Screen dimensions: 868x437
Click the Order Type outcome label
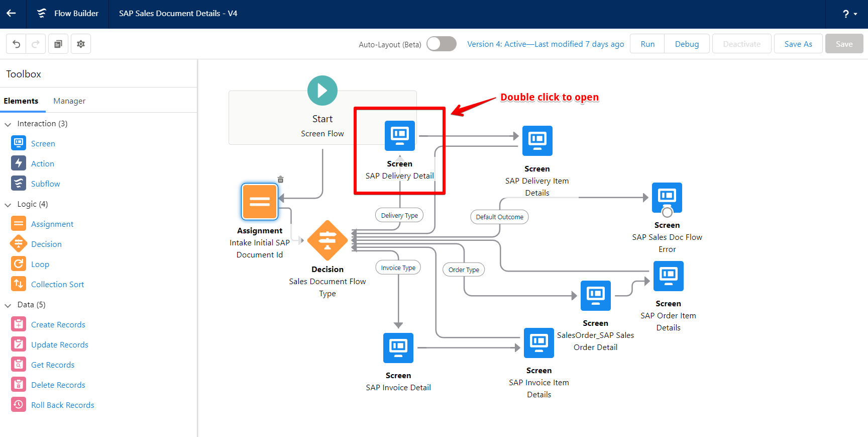pyautogui.click(x=464, y=270)
